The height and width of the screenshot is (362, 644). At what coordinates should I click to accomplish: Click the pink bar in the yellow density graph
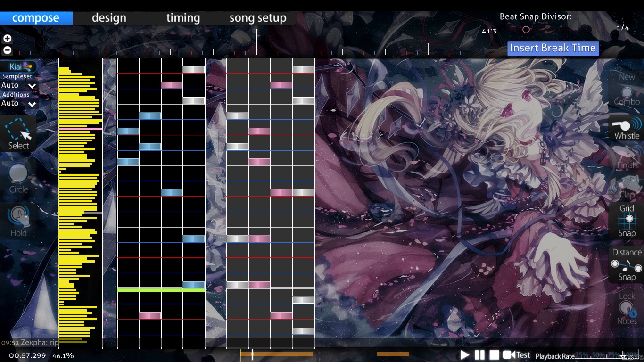(81, 129)
